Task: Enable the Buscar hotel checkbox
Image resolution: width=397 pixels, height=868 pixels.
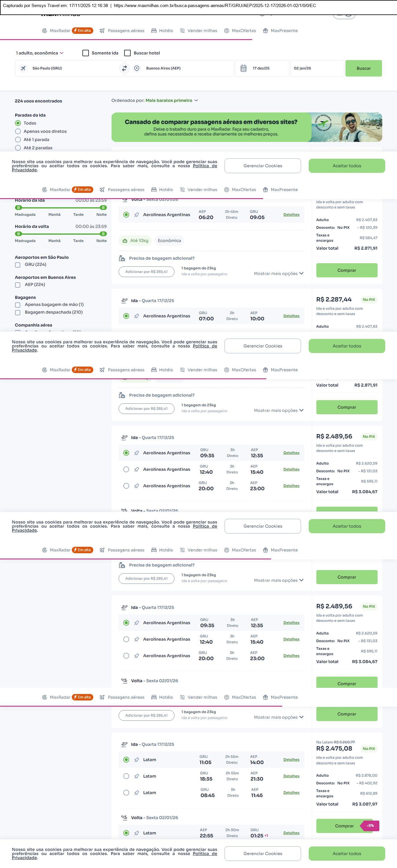Action: [x=127, y=53]
